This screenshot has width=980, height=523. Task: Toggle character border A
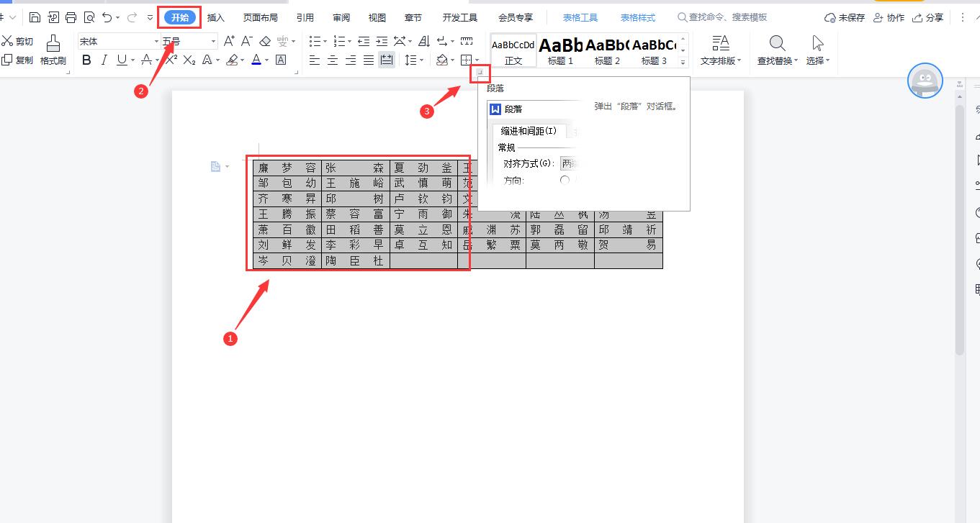point(281,60)
